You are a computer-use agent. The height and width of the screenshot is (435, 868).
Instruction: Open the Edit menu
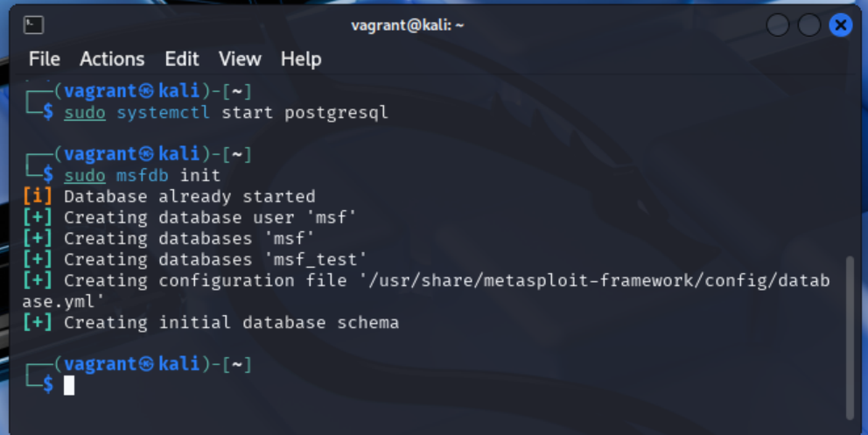pyautogui.click(x=182, y=59)
